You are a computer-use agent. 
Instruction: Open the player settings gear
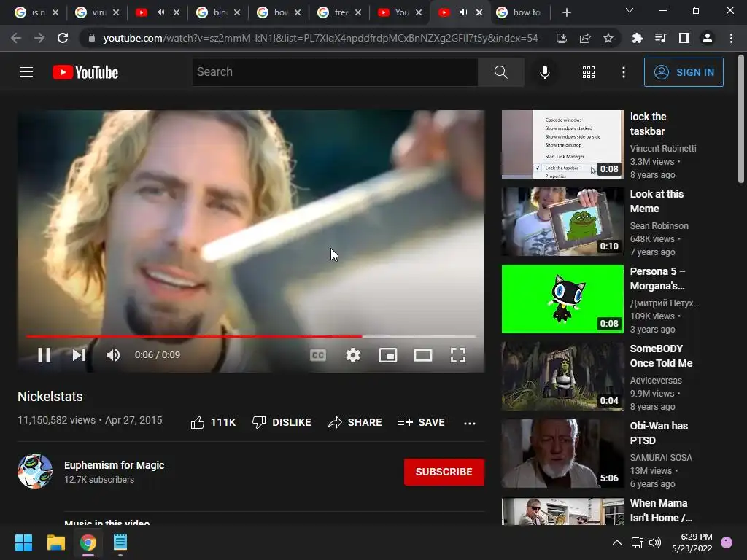pyautogui.click(x=353, y=355)
